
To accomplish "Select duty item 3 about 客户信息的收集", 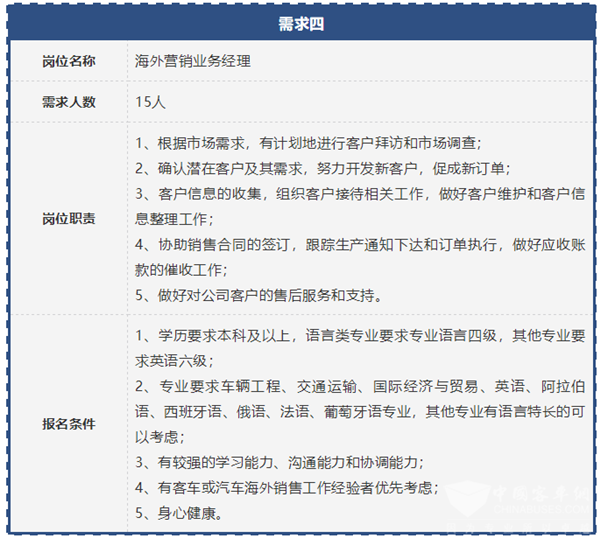I will [360, 193].
